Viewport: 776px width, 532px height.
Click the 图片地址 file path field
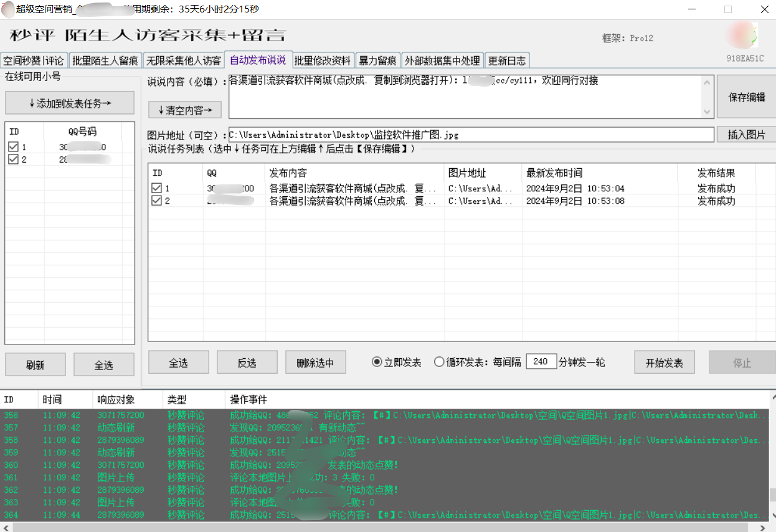pos(471,135)
